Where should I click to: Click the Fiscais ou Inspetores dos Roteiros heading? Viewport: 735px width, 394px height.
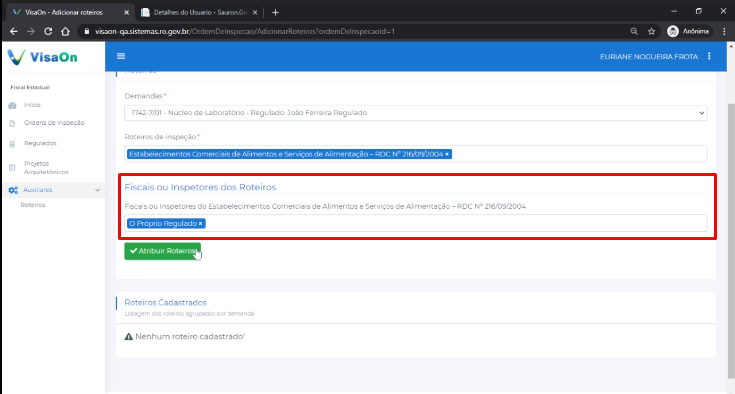click(200, 187)
